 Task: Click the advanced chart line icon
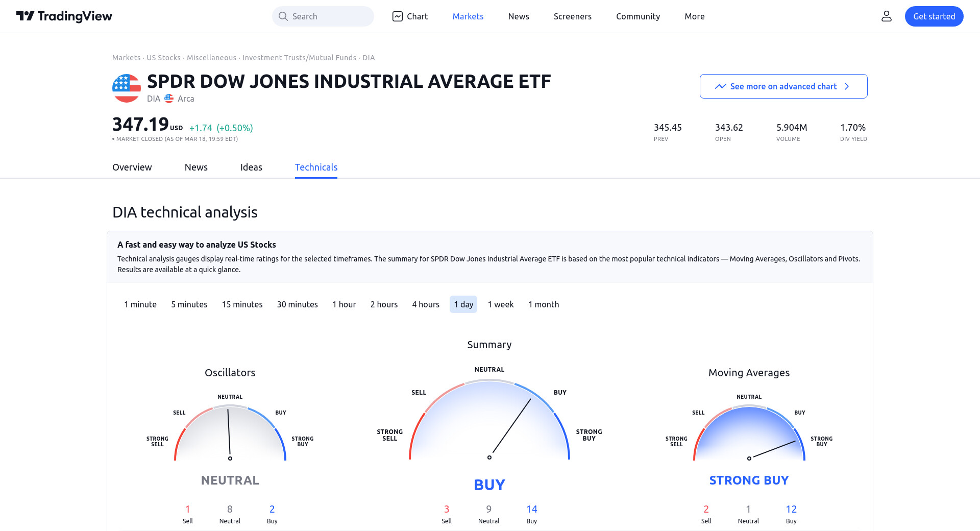720,86
